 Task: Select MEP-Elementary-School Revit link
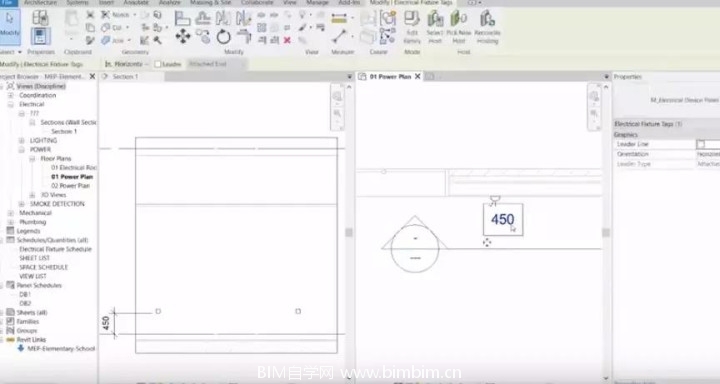(61, 349)
